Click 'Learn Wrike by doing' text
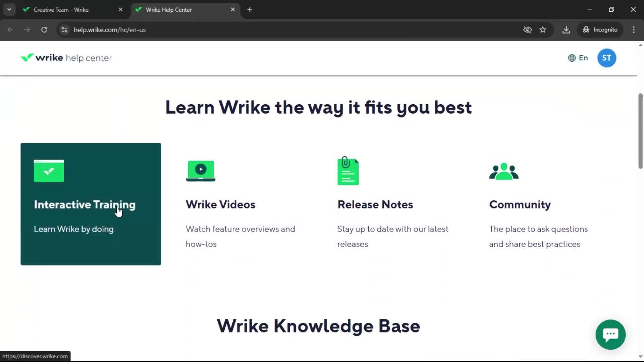 [x=74, y=229]
